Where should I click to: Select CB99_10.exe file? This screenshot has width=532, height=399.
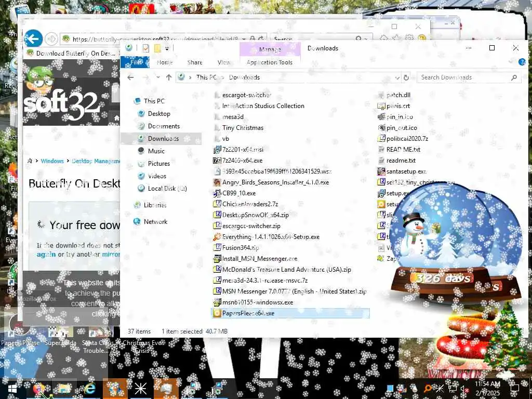(235, 193)
